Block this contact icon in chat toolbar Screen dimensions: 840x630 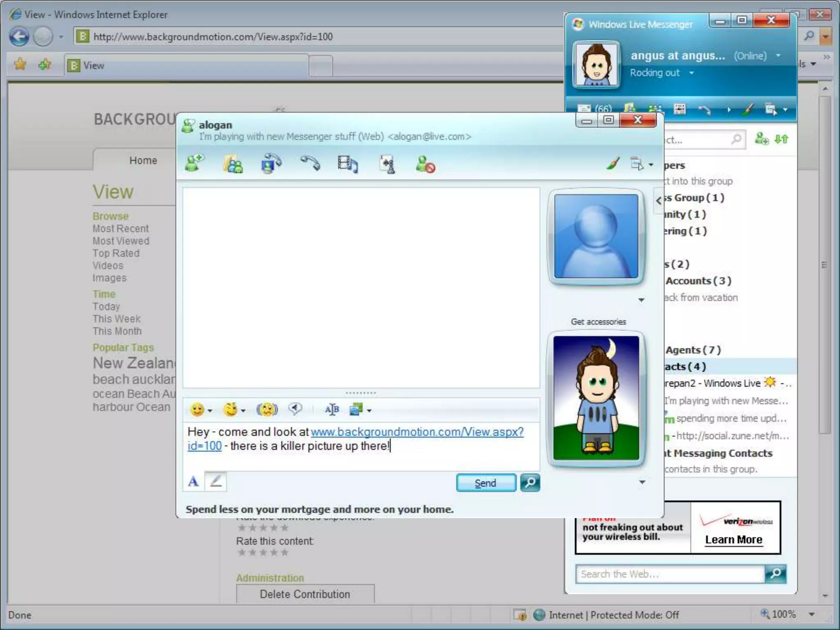click(425, 164)
